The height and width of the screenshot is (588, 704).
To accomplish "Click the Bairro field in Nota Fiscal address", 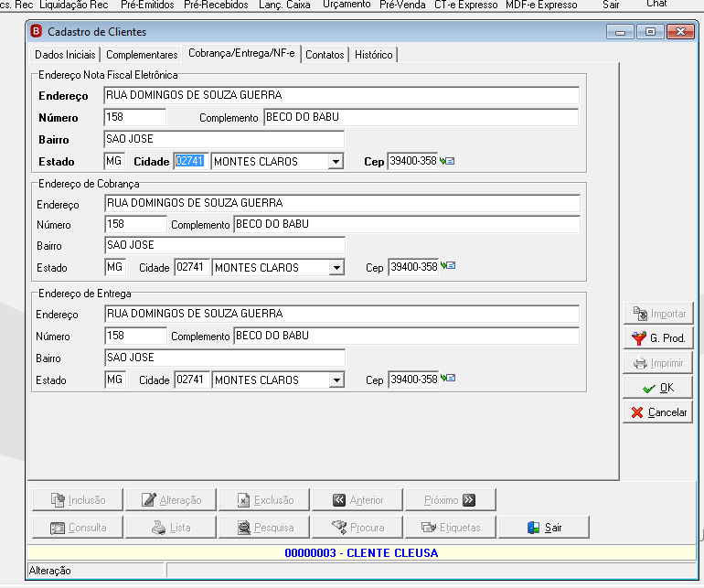I will pyautogui.click(x=224, y=139).
